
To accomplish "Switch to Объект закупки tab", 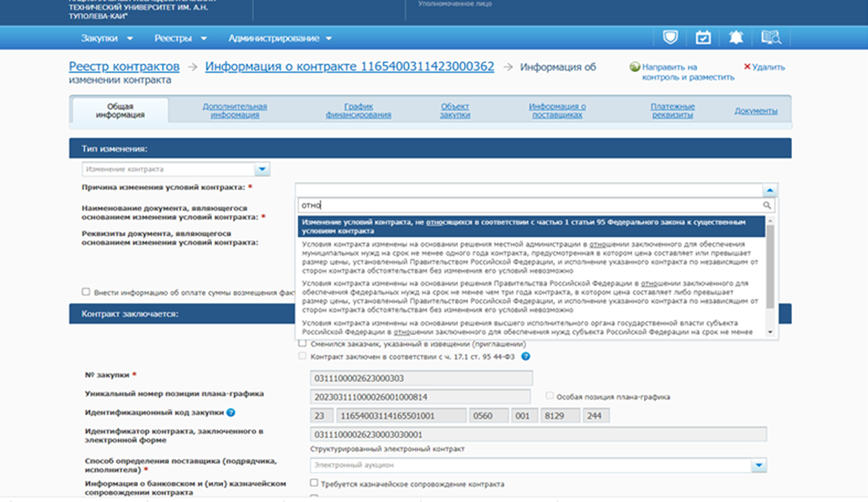I will point(455,111).
